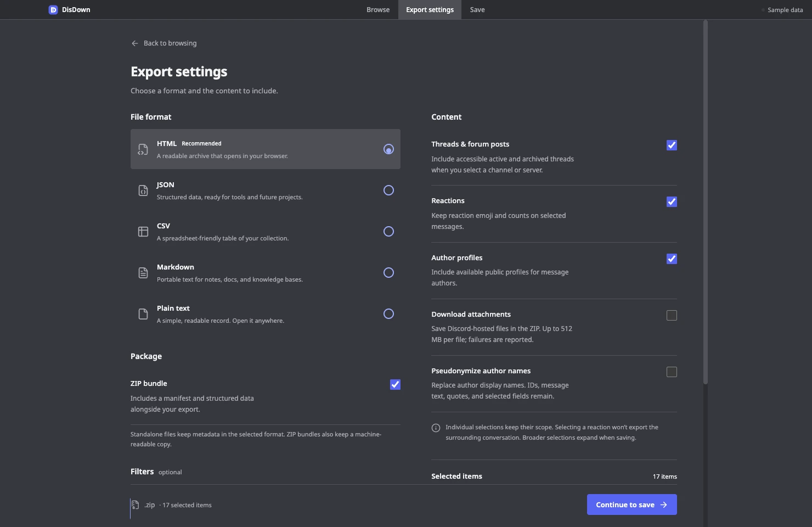Uncheck the Author profiles checkbox
The image size is (812, 527).
coord(672,259)
